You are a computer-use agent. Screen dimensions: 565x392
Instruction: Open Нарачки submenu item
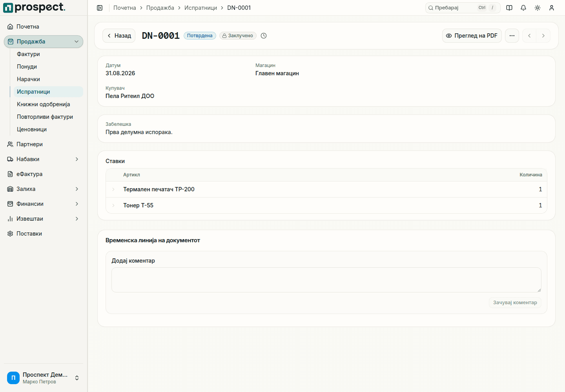(x=48, y=79)
